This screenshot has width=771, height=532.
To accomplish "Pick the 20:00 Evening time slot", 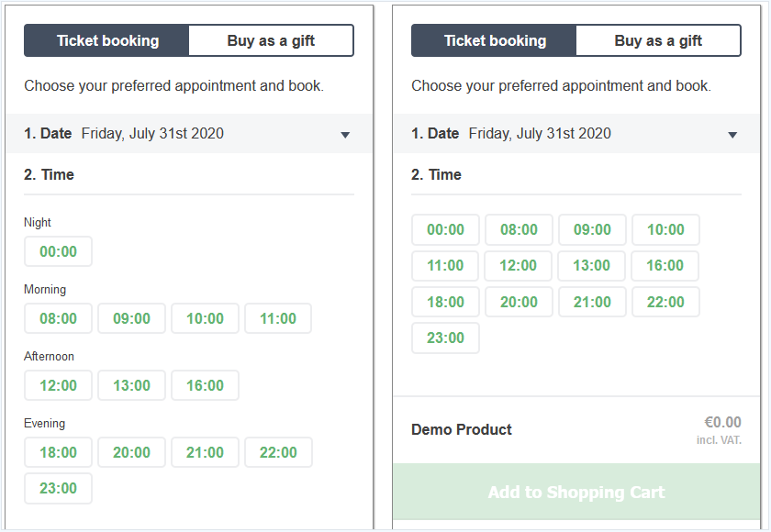I will pyautogui.click(x=132, y=452).
